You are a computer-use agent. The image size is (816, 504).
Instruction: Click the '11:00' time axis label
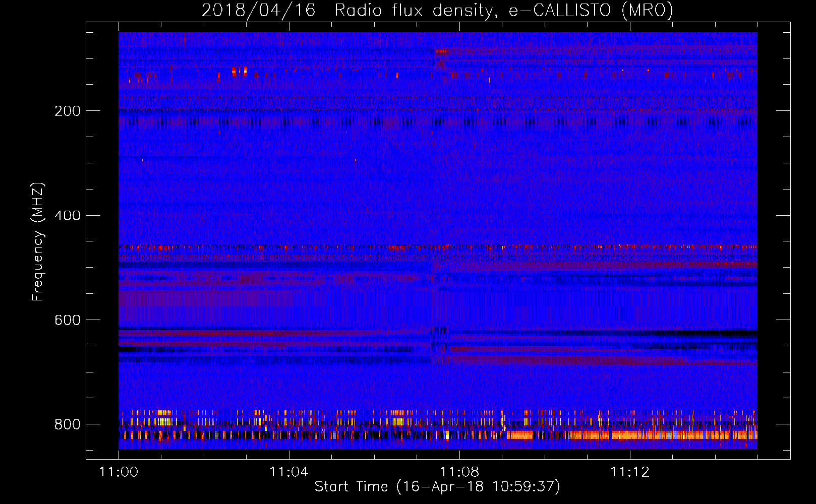(119, 472)
